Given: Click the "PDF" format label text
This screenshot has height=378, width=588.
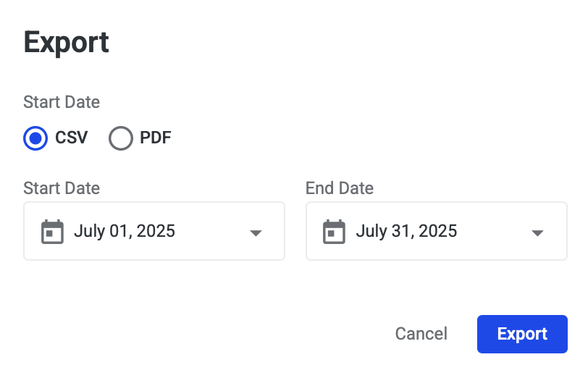Looking at the screenshot, I should click(155, 138).
